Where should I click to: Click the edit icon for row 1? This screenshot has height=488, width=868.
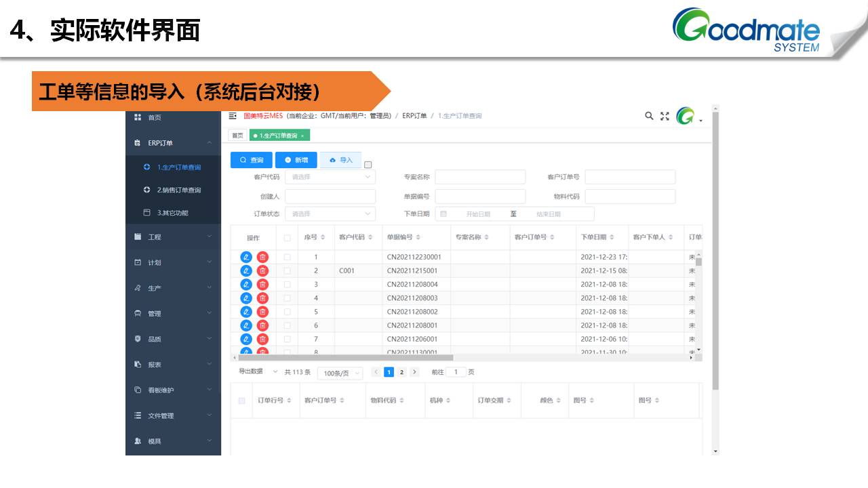246,257
